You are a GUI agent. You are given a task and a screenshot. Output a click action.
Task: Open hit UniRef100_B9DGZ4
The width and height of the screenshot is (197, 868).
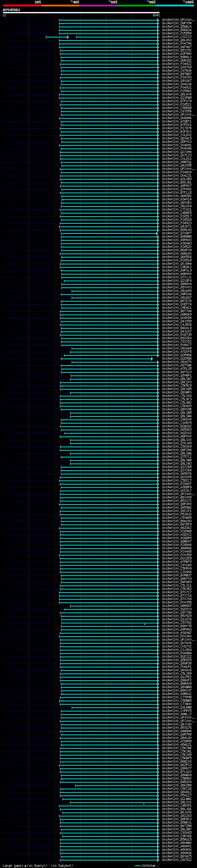click(176, 30)
